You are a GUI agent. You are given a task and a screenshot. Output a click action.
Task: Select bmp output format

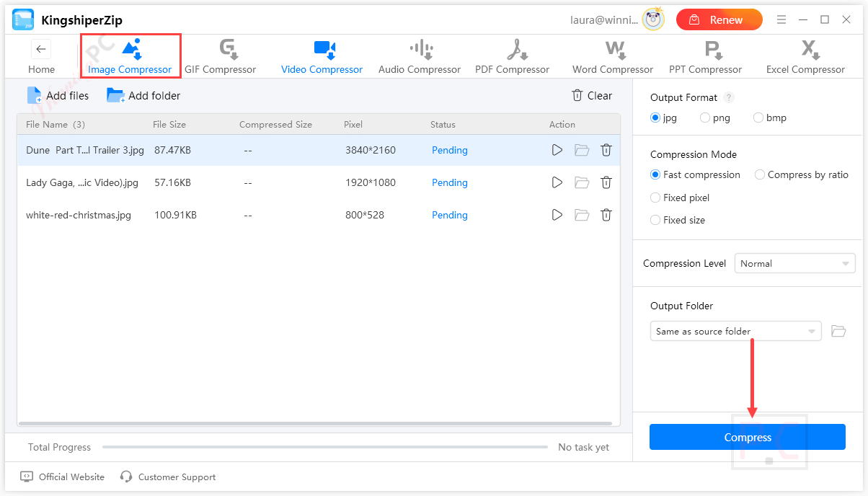pos(769,118)
